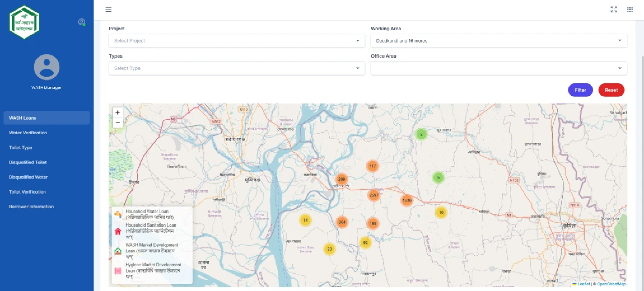Zoom out on the map
Screen dimensions: 644x291
point(118,123)
